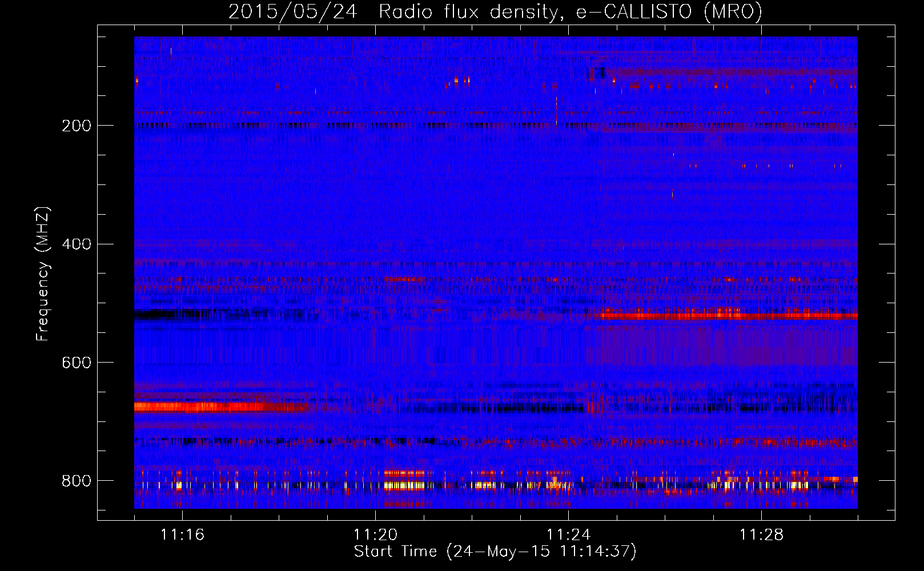Click the 600 frequency tick label
The image size is (924, 571).
click(77, 363)
